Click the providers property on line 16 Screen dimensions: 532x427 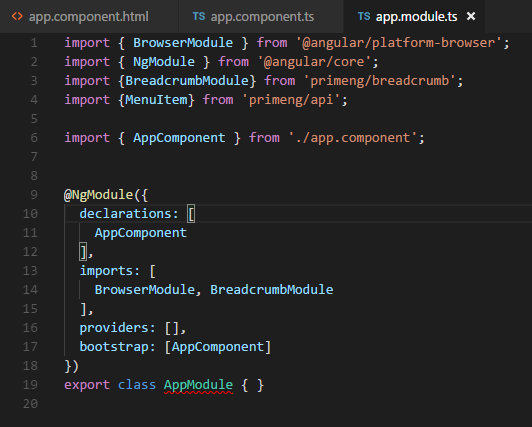pyautogui.click(x=114, y=328)
